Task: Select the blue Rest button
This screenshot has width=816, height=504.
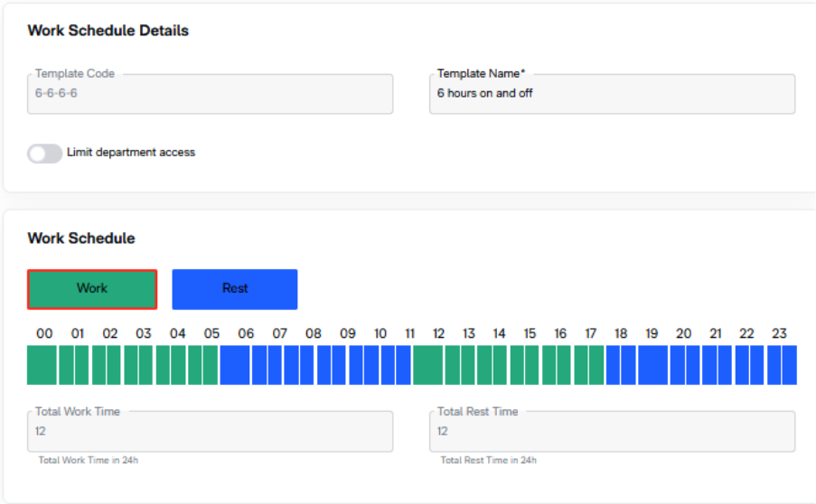Action: [x=235, y=289]
